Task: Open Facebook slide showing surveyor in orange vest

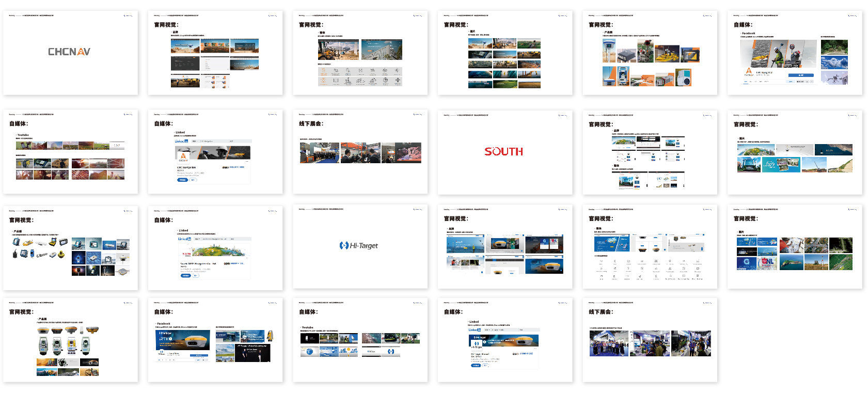Action: pyautogui.click(x=795, y=53)
